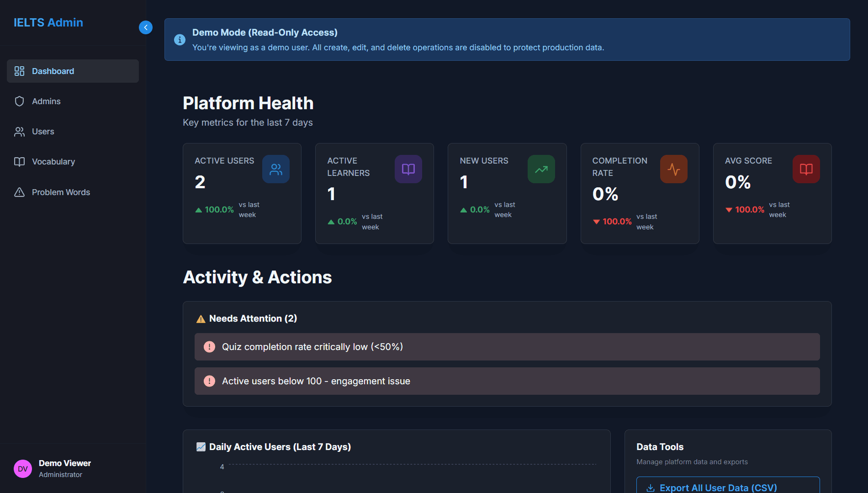
Task: Go to the Admins page
Action: pos(46,101)
